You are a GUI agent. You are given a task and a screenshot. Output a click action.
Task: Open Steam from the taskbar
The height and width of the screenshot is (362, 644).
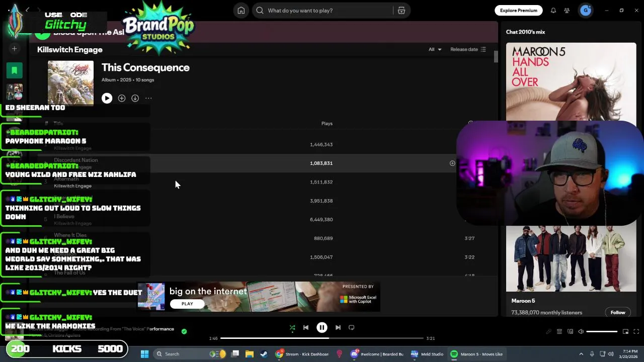click(264, 354)
